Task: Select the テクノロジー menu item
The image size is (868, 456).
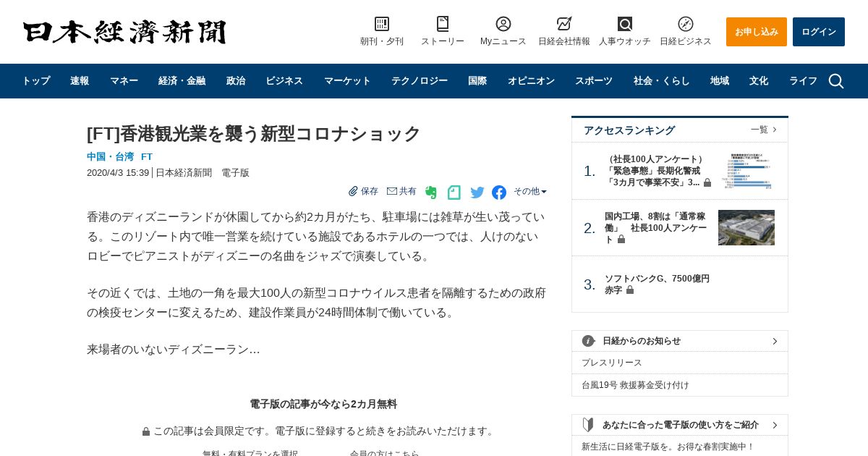Action: (420, 81)
